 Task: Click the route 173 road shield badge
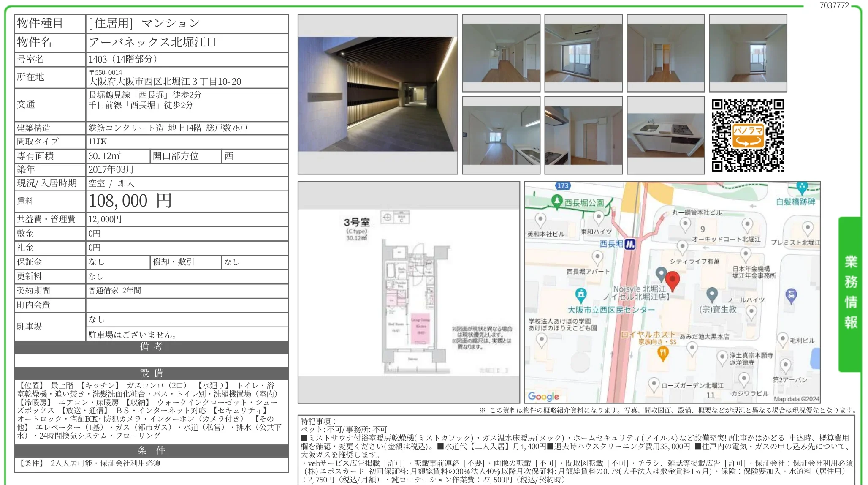point(563,185)
